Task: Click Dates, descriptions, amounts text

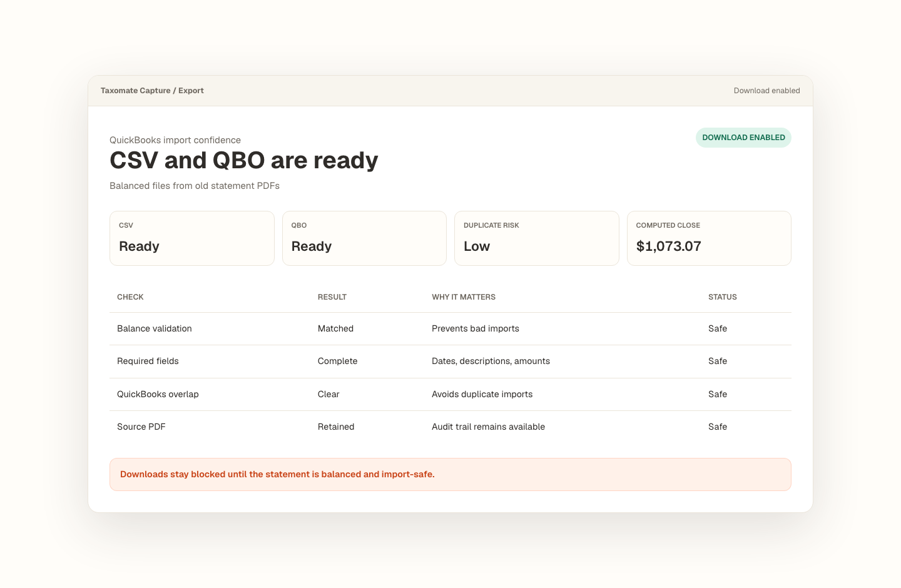Action: click(491, 361)
